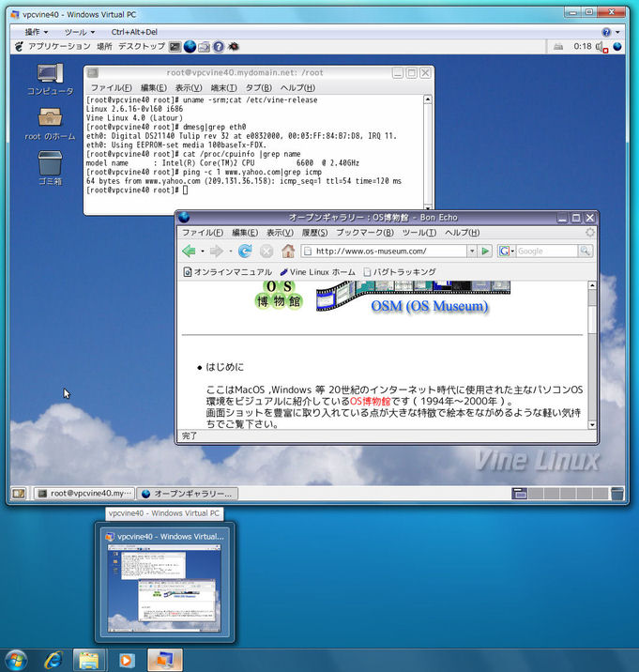This screenshot has width=639, height=672.
Task: Click the vpcvine40 window preview thumbnail
Action: pos(164,588)
